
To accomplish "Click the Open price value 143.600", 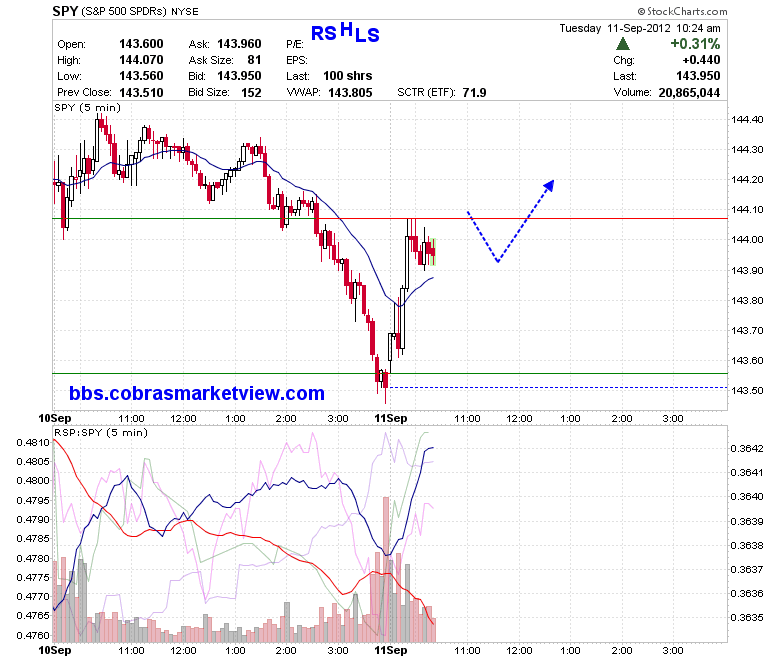I will point(141,44).
